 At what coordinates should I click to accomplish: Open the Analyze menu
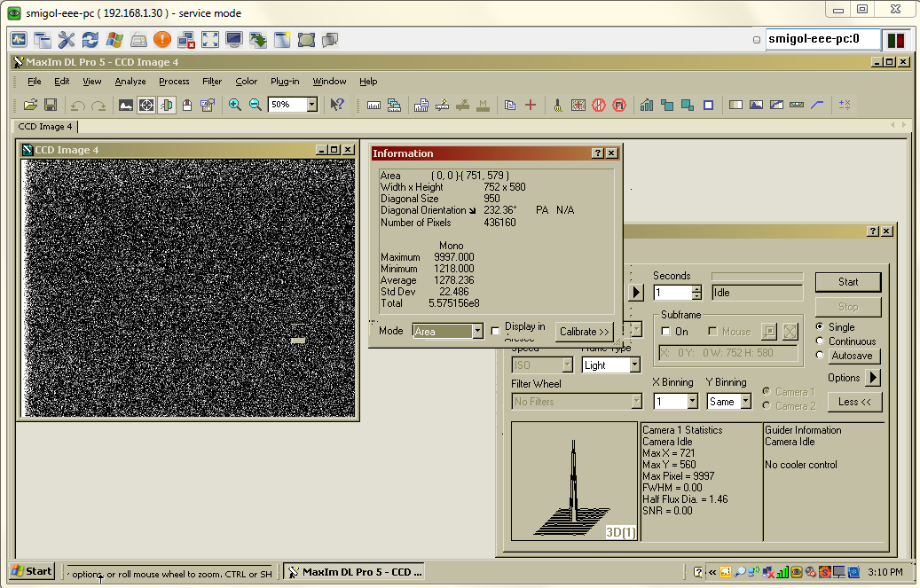130,82
